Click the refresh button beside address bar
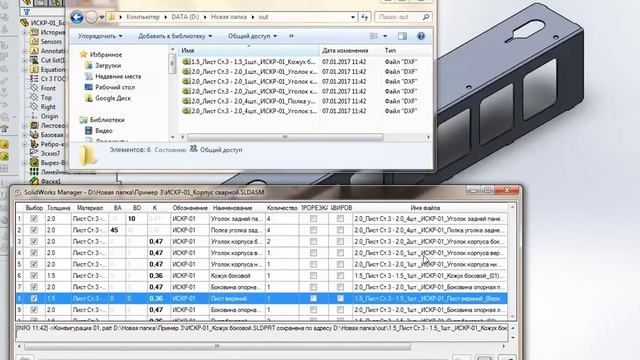 364,17
